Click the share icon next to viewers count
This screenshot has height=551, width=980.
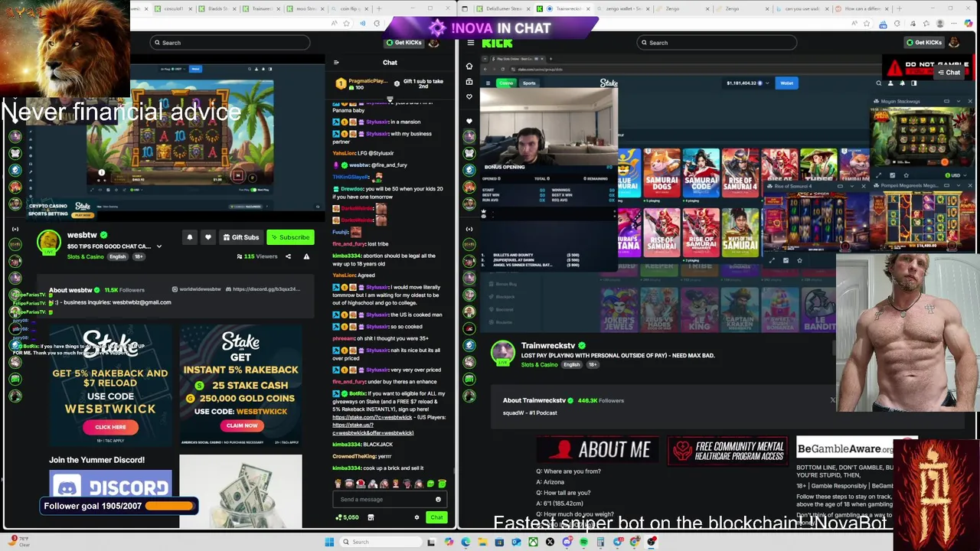pos(288,256)
